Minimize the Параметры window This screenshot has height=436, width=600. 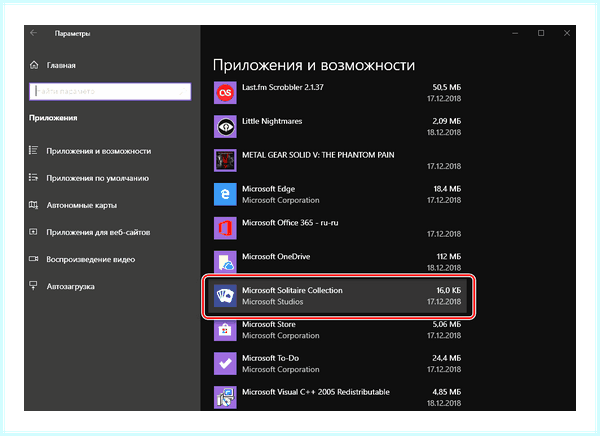[515, 33]
